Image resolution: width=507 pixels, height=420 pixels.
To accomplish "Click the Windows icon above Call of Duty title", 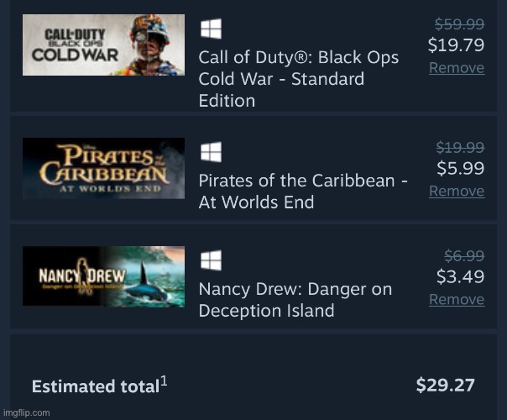I will 211,29.
